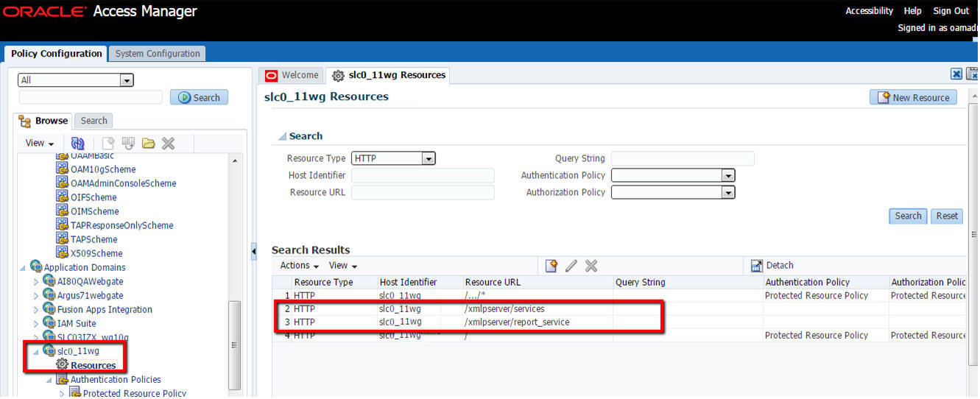980x399 pixels.
Task: Click the Help link
Action: click(912, 11)
